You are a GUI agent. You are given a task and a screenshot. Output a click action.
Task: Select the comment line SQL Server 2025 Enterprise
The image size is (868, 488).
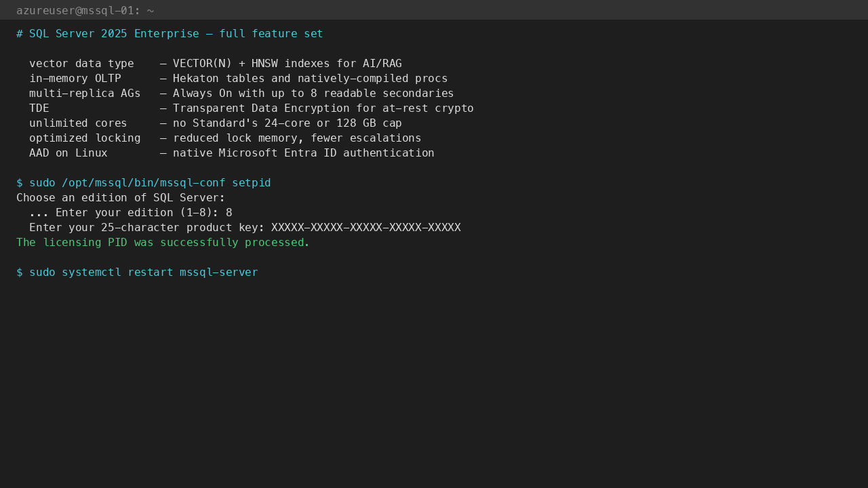[170, 34]
